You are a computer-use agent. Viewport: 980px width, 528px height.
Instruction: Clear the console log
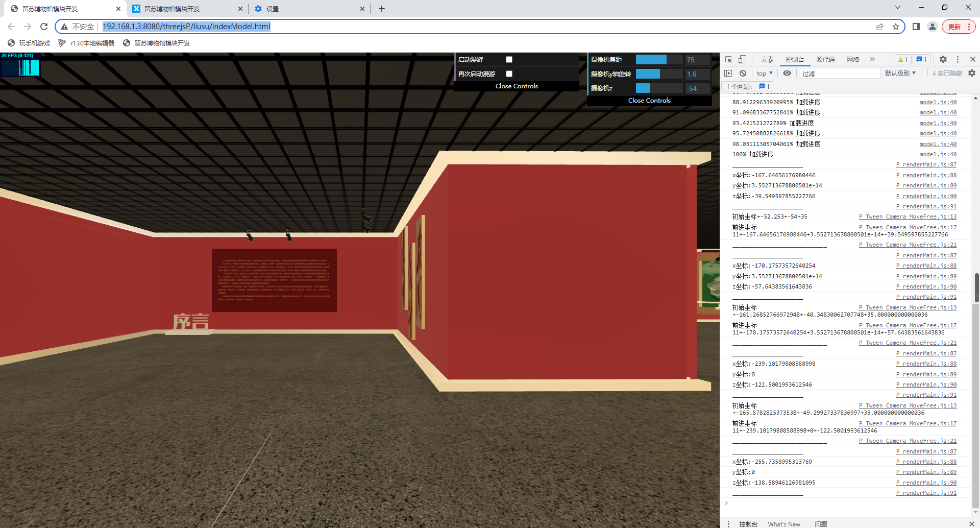[743, 74]
